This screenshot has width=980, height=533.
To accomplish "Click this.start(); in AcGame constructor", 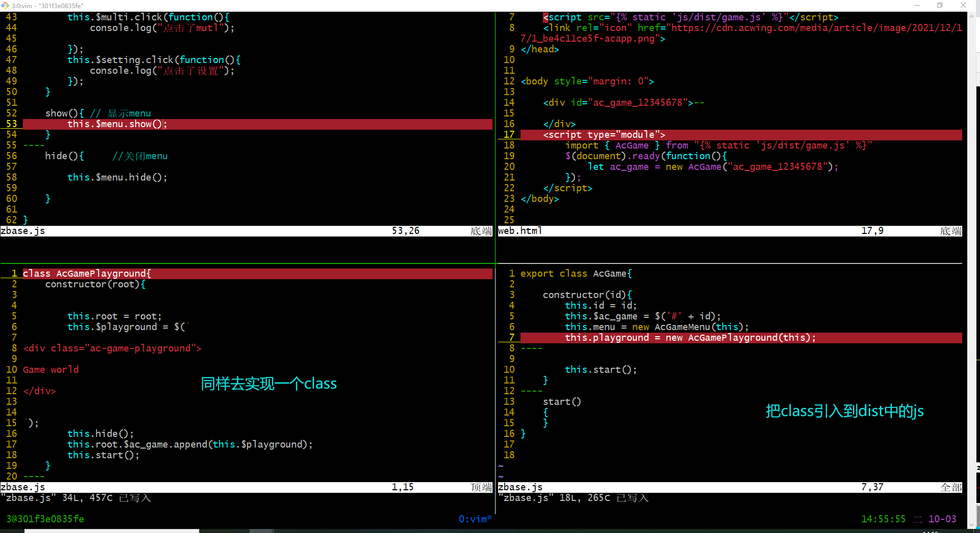I will 601,370.
